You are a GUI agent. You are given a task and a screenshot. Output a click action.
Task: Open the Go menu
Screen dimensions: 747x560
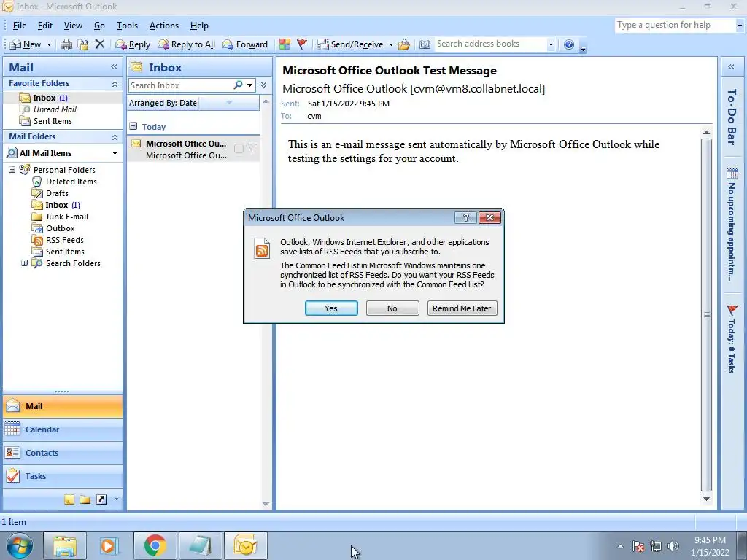click(x=99, y=26)
